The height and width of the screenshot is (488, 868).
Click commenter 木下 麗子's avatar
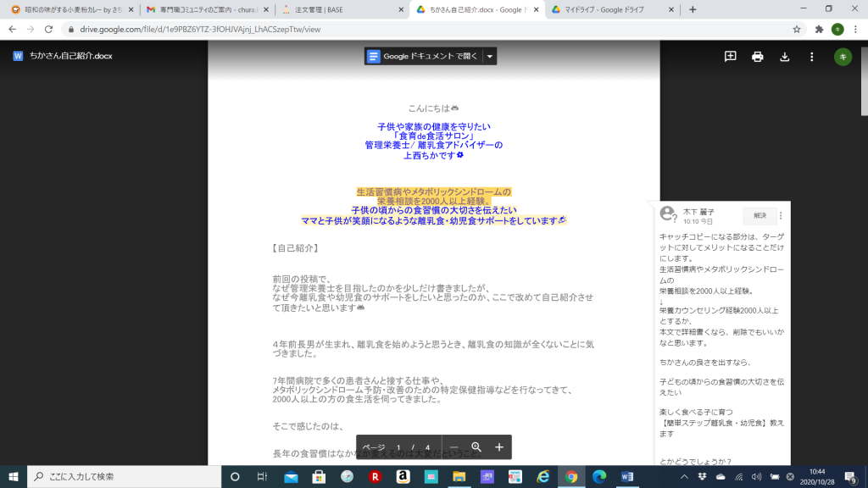668,213
